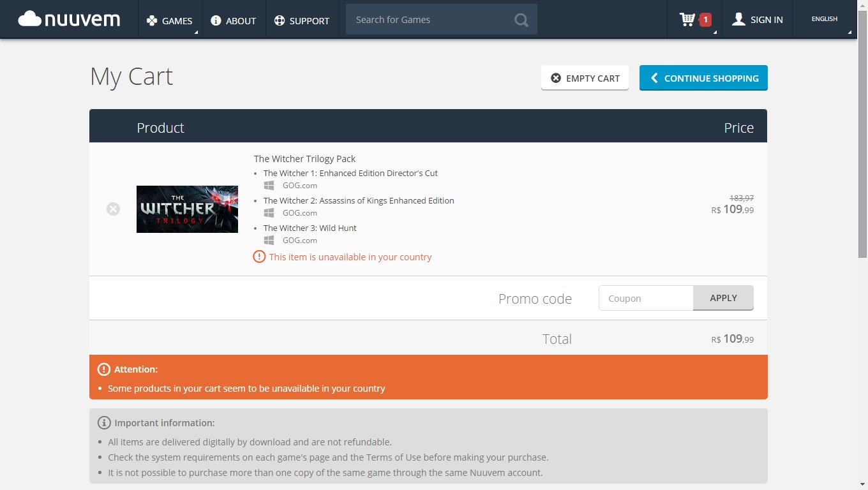
Task: Open the shopping cart icon
Action: tap(687, 19)
